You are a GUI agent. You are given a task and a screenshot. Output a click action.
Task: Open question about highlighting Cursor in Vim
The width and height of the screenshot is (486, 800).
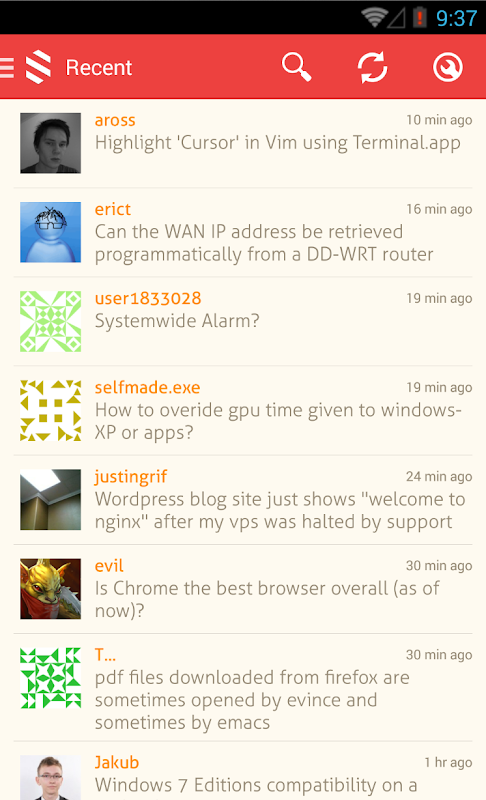pos(277,143)
